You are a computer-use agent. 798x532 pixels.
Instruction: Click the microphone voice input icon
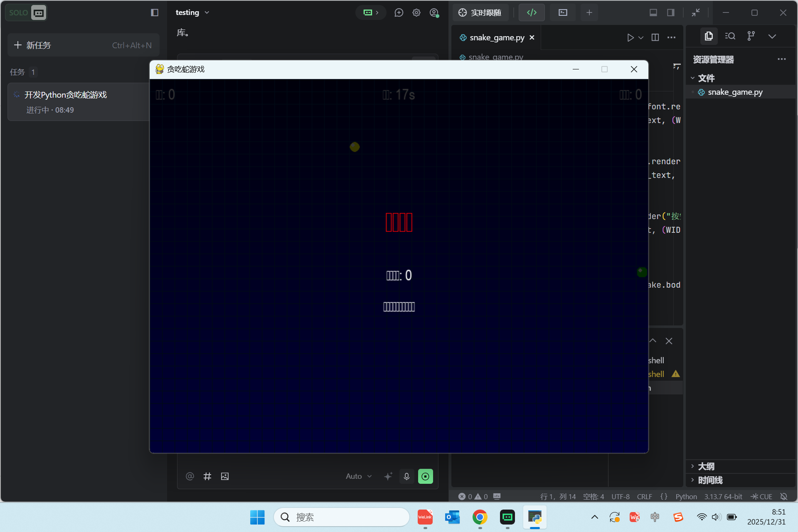point(406,476)
